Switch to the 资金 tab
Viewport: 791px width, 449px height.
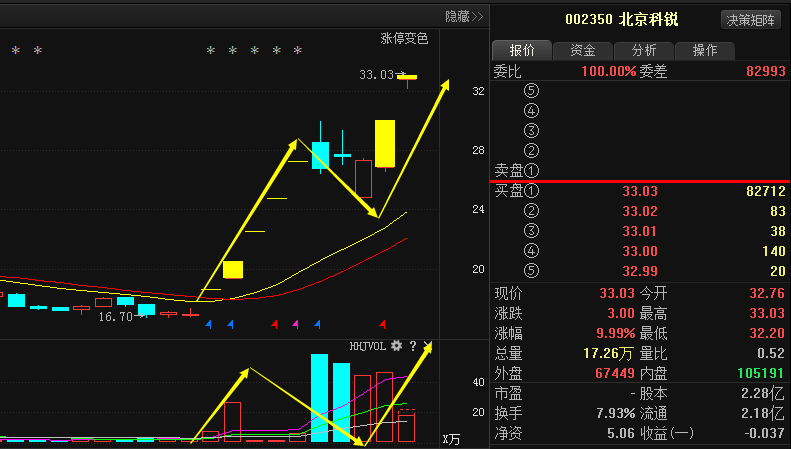(583, 50)
